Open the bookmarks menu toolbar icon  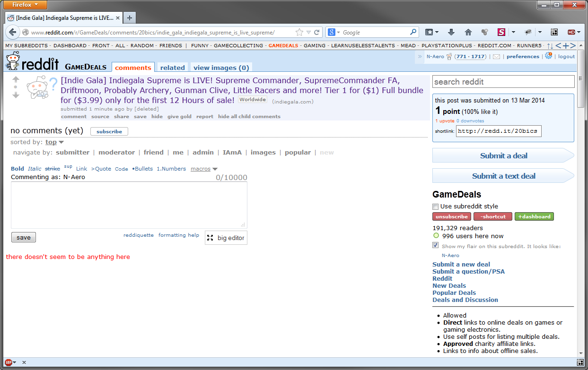(429, 32)
